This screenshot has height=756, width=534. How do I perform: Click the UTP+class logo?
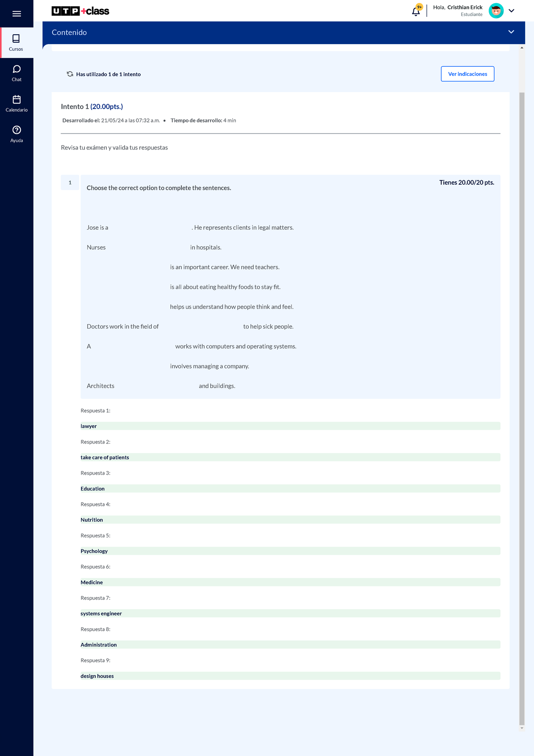(x=80, y=11)
